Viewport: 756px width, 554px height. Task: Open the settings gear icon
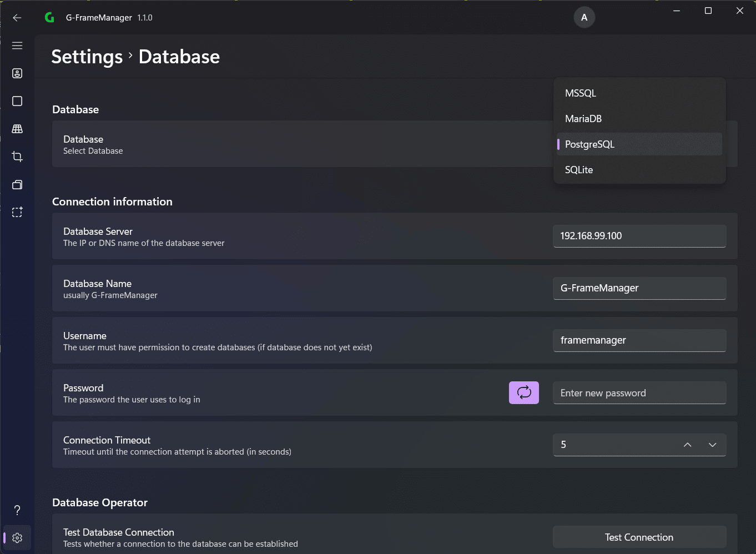(17, 538)
